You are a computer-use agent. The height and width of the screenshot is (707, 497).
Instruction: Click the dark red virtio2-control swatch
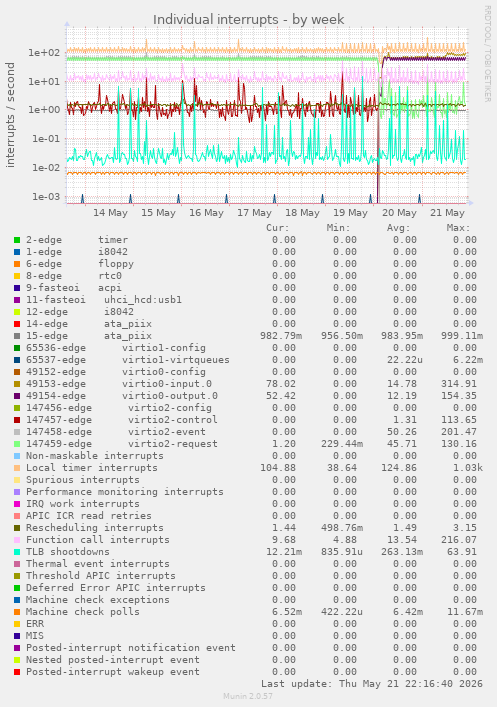pos(17,420)
